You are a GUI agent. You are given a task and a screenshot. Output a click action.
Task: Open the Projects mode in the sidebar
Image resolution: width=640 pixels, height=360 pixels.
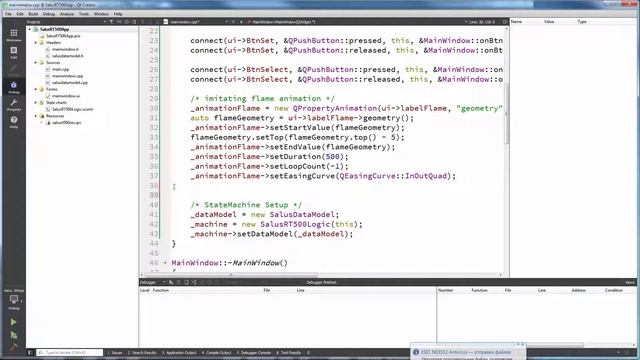click(x=13, y=104)
